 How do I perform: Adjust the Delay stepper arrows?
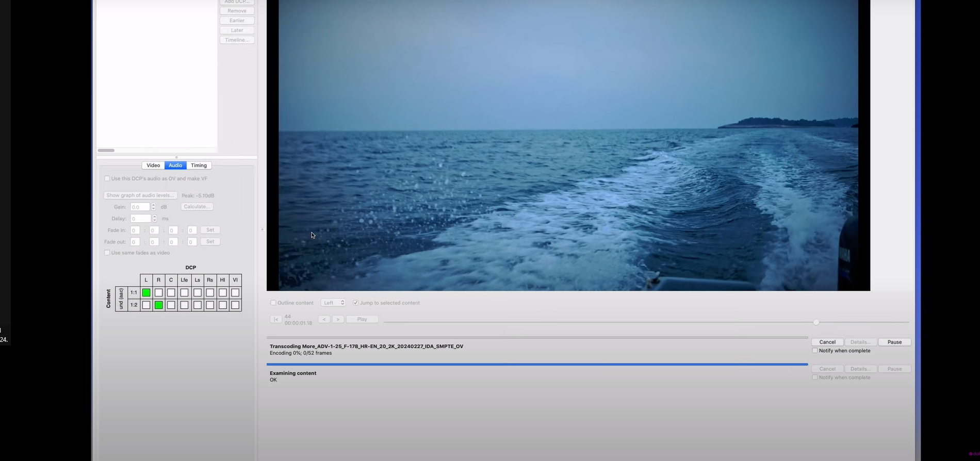click(x=154, y=218)
